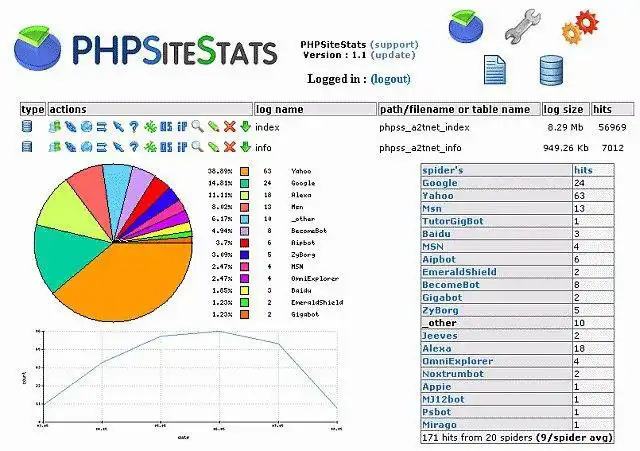Click the blue pen icon in index row
Screen dimensions: 640x451
pos(71,127)
